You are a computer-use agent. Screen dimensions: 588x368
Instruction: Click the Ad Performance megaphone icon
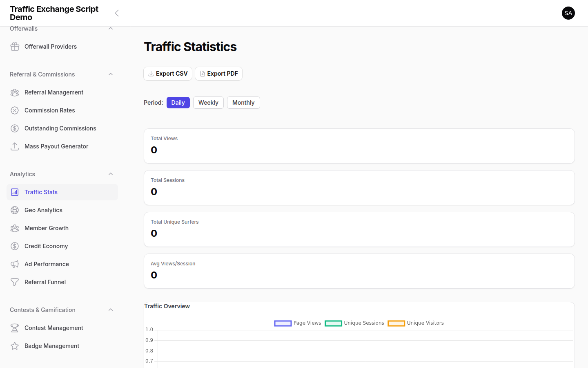click(15, 264)
